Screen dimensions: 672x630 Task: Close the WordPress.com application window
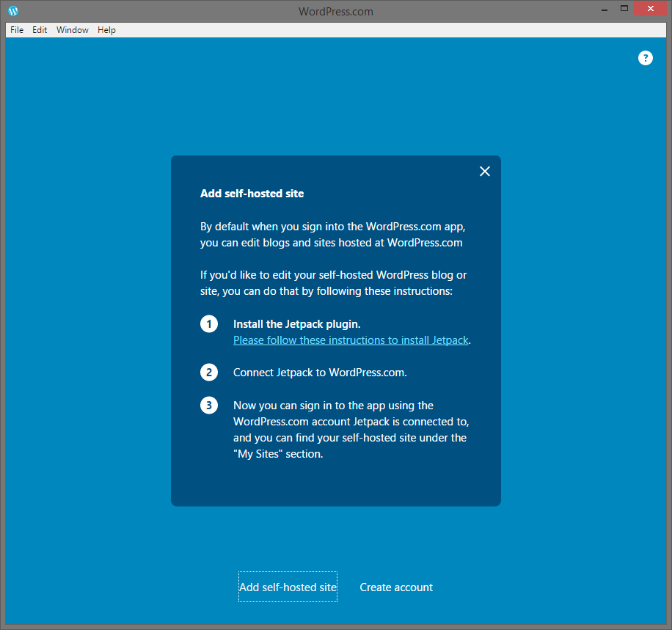[x=650, y=9]
